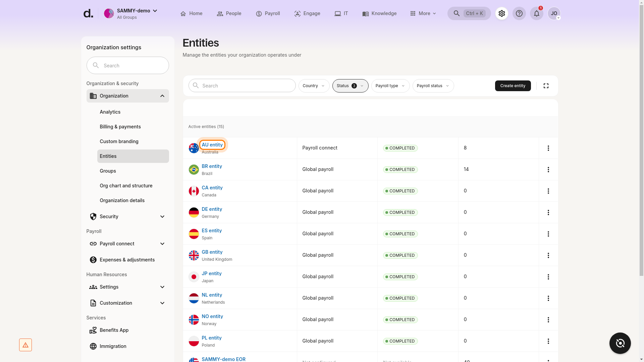Go to the People tab
This screenshot has height=362, width=644.
click(x=229, y=13)
